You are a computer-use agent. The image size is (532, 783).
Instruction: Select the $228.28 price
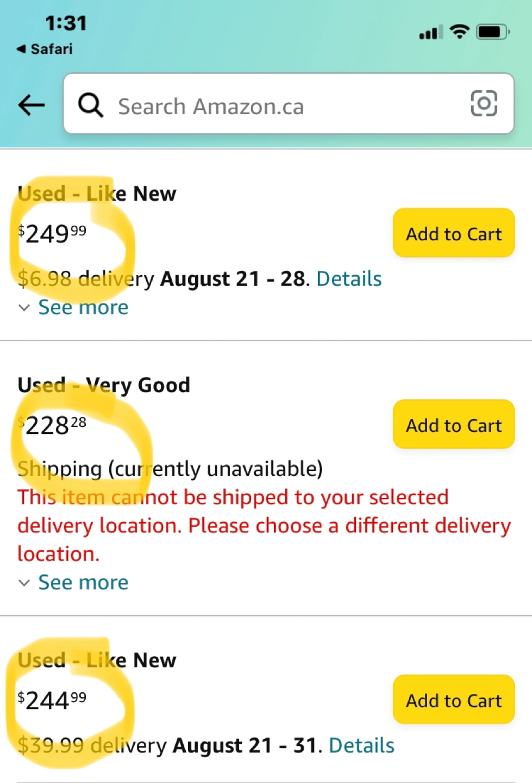(x=53, y=425)
